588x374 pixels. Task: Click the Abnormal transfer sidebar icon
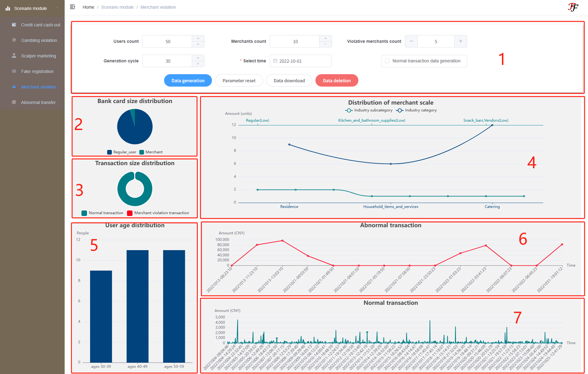[14, 102]
